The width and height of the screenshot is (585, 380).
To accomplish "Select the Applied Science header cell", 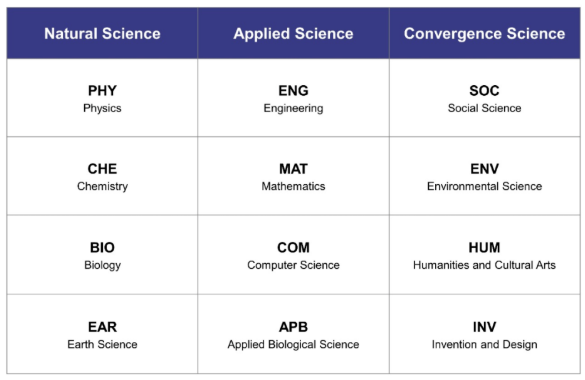I will point(293,33).
